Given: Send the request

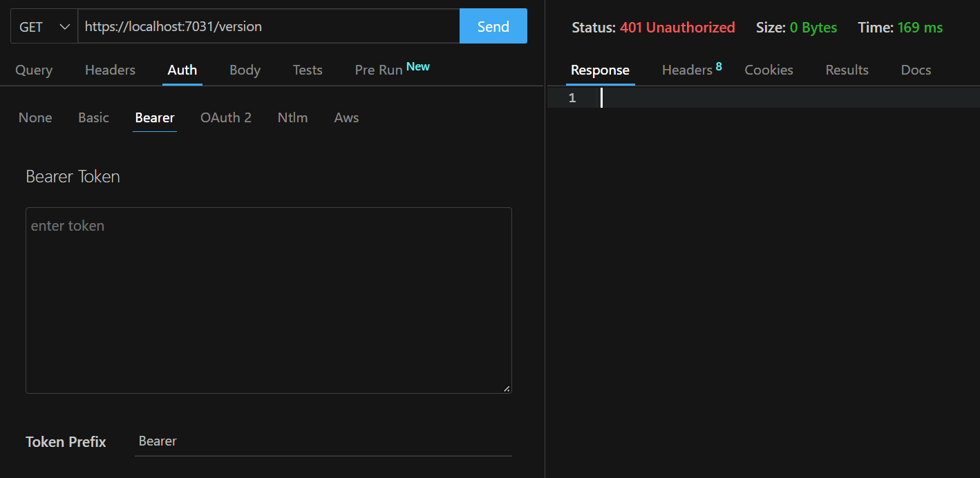Looking at the screenshot, I should [493, 26].
